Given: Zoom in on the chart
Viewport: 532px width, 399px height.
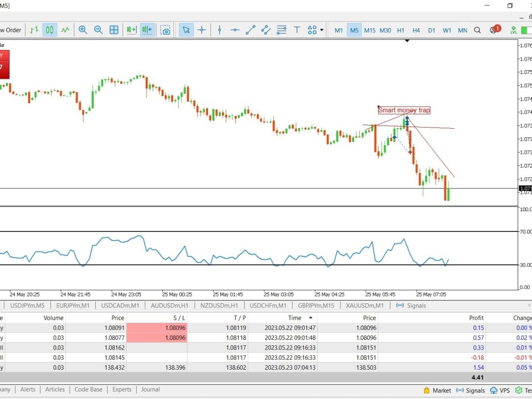Looking at the screenshot, I should coord(83,30).
